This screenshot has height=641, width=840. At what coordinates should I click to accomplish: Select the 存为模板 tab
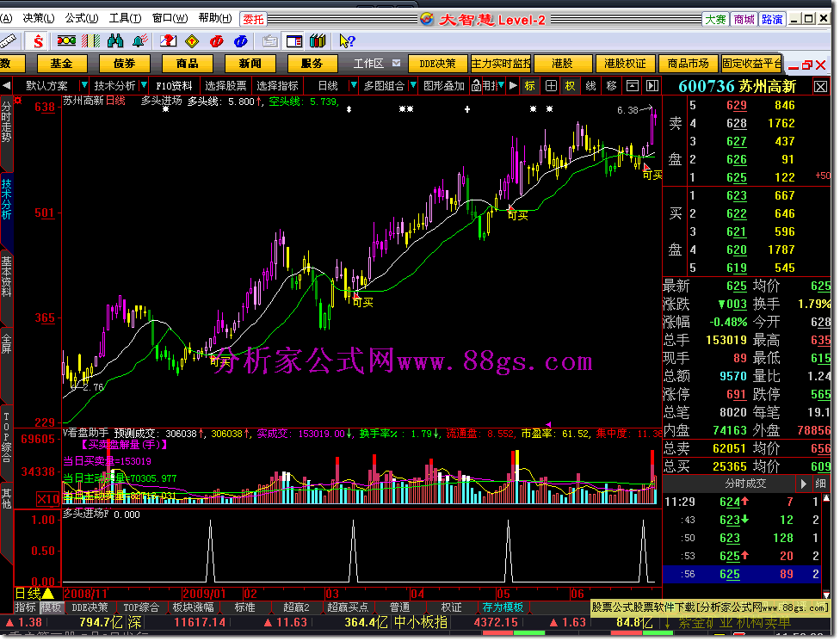503,607
